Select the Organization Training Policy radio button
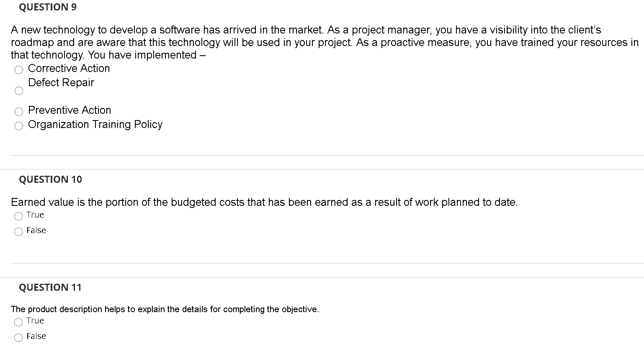 18,126
